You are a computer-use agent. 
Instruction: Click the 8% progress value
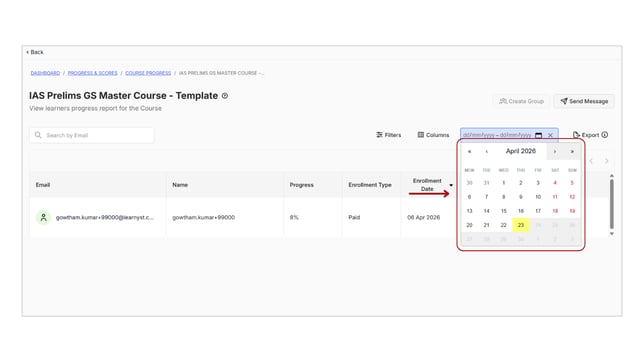coord(294,217)
